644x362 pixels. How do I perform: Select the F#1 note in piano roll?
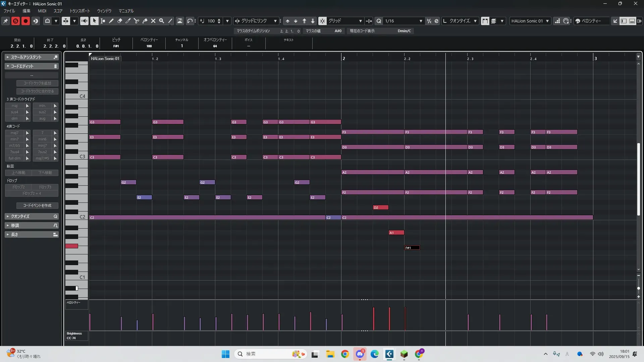tap(412, 248)
